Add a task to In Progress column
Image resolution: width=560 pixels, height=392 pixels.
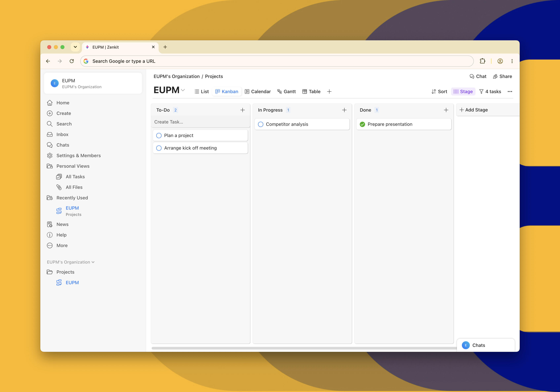point(344,110)
